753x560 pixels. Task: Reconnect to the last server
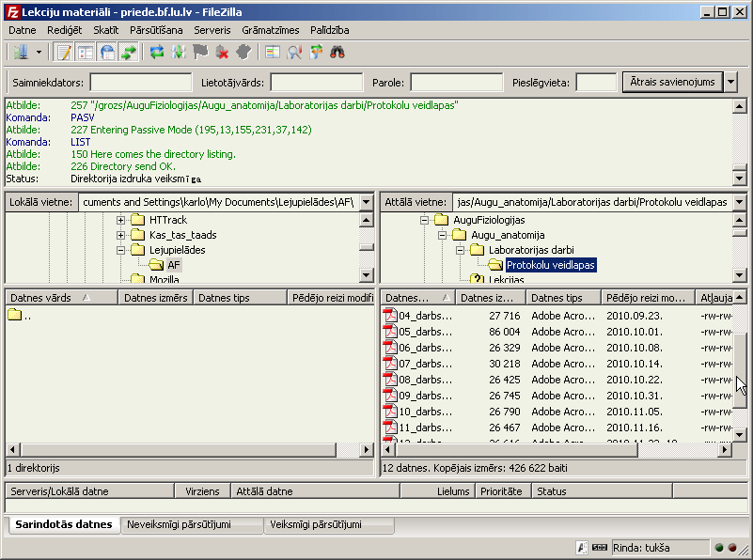244,52
